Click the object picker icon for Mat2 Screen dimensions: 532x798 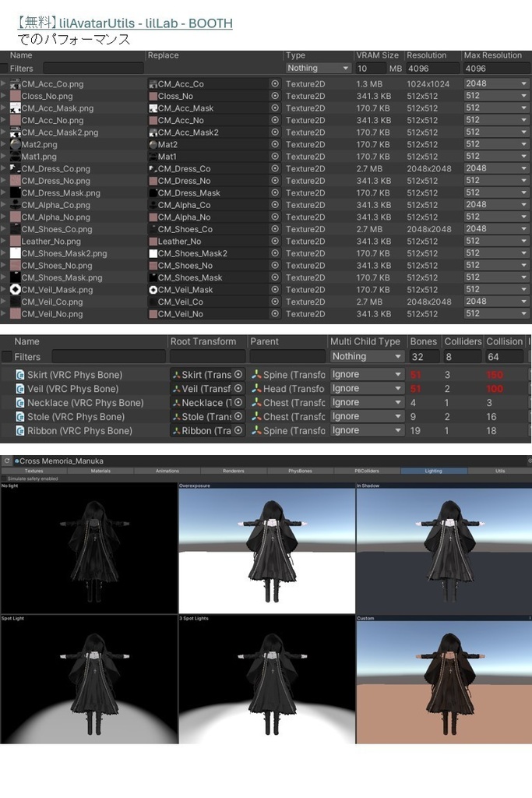(x=275, y=144)
